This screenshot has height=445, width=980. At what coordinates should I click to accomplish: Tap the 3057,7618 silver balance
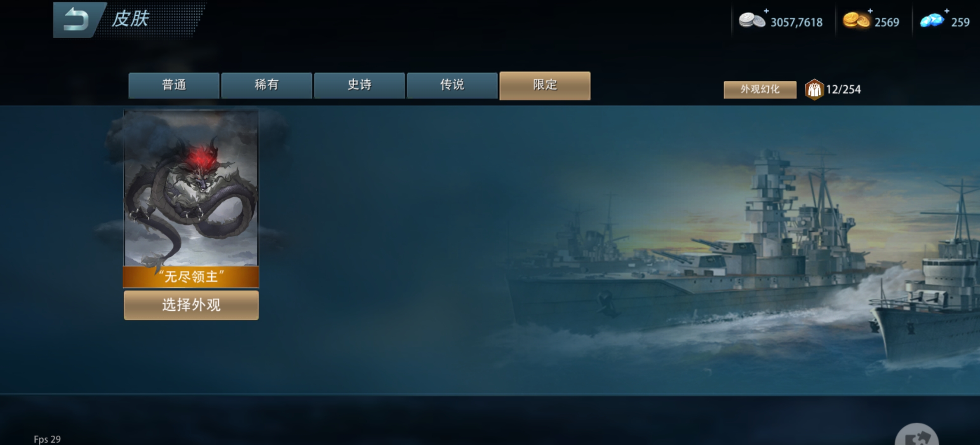point(796,22)
